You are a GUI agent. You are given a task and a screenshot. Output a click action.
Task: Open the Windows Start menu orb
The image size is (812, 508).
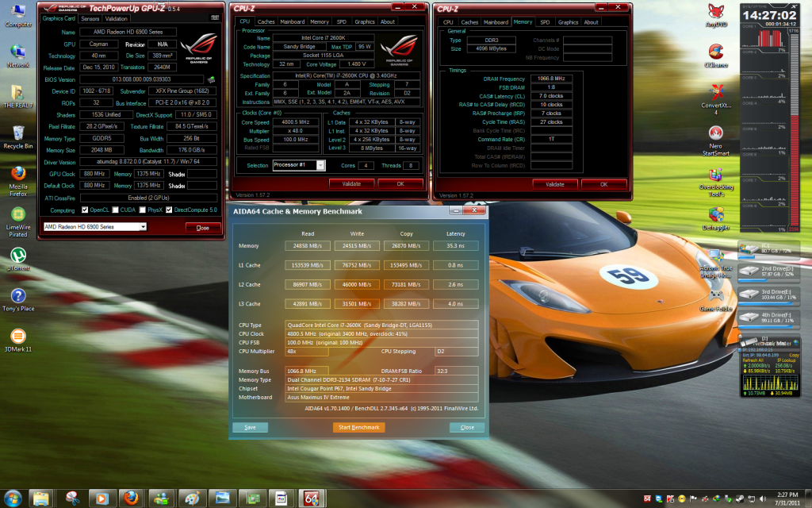point(13,498)
